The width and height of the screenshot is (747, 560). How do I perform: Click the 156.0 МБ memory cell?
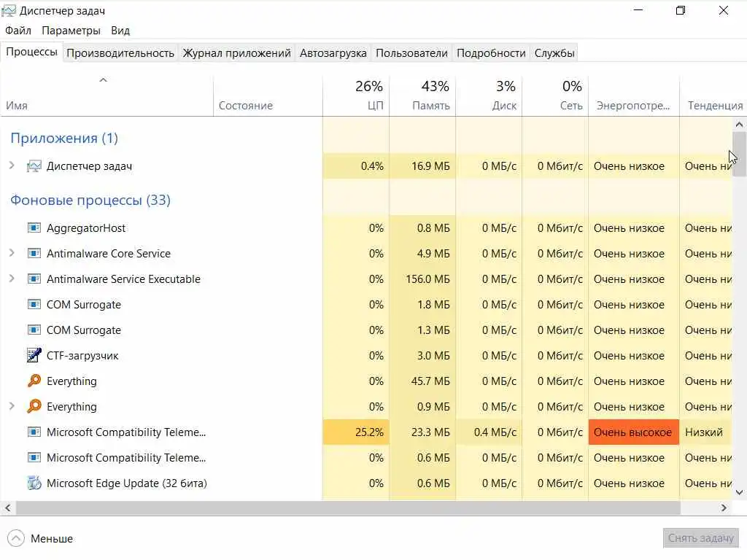(x=422, y=279)
